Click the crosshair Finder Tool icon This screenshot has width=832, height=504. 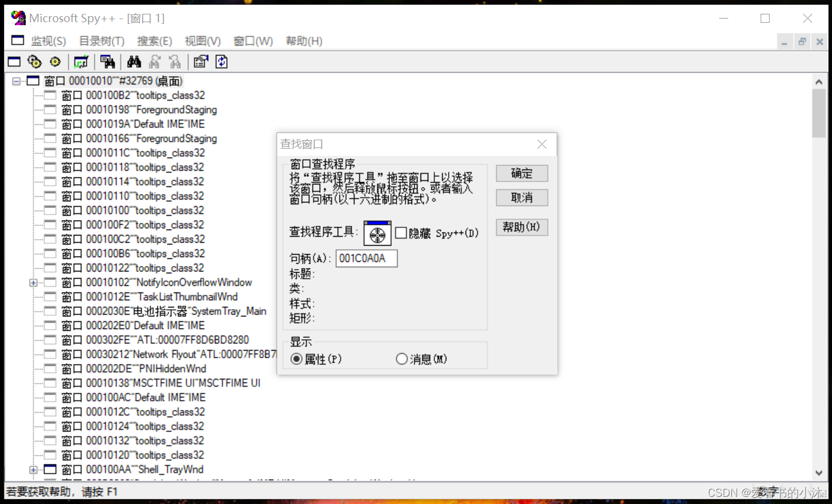point(377,233)
